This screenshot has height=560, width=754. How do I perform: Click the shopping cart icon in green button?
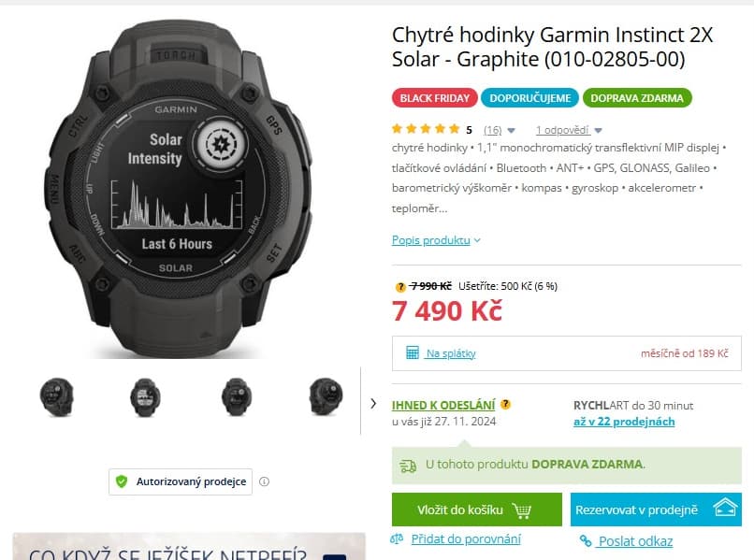tap(522, 510)
